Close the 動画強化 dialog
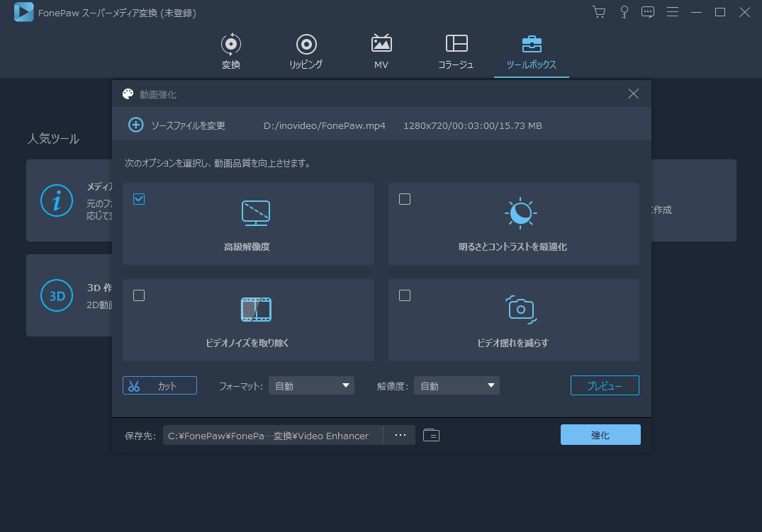This screenshot has height=532, width=762. [633, 94]
